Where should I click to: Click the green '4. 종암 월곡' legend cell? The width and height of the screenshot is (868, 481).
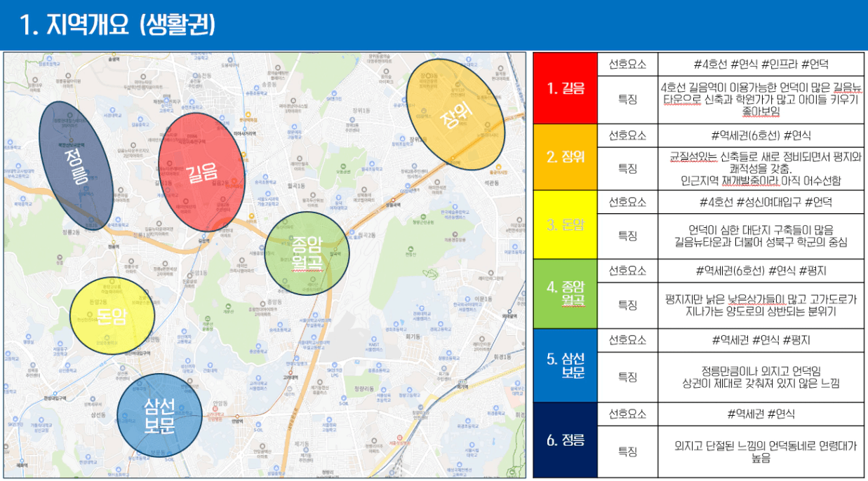coord(566,293)
